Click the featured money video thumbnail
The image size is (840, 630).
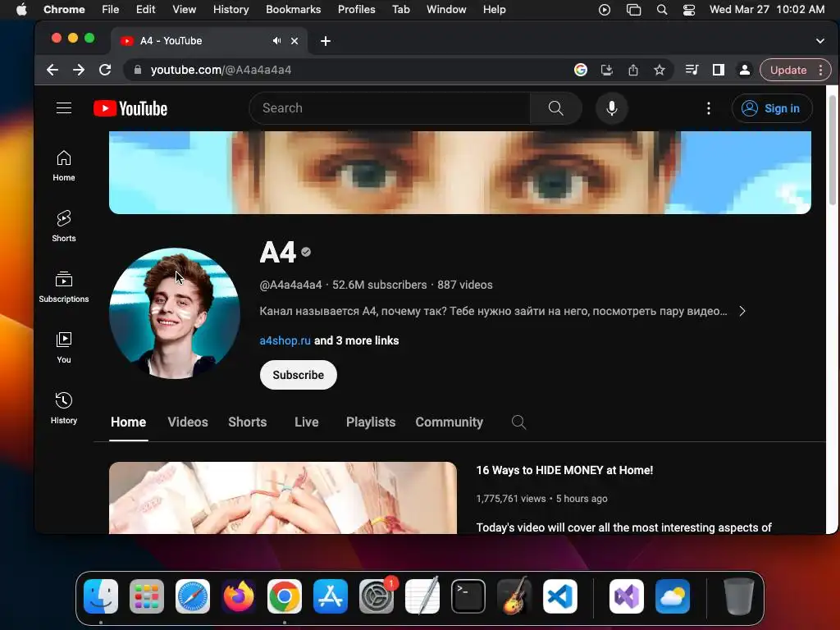click(x=283, y=498)
